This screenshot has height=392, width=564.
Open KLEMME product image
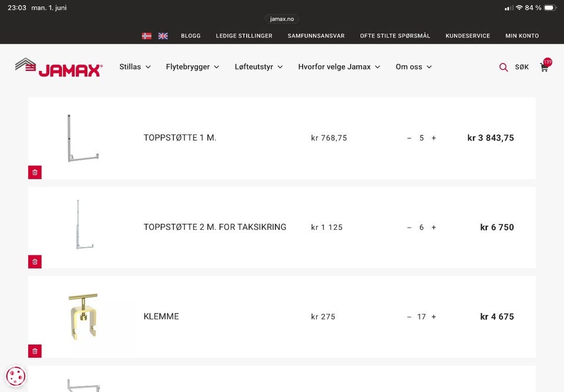(x=83, y=316)
